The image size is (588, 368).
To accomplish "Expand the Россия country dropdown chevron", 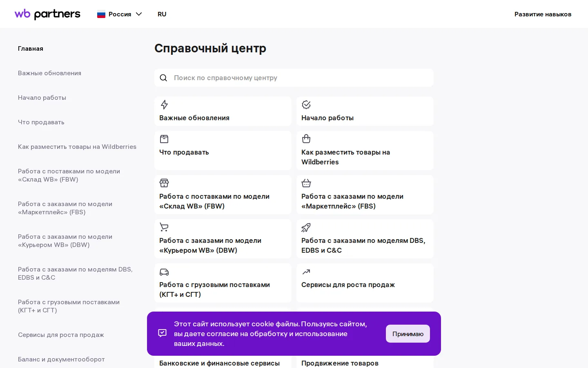I will pos(139,14).
